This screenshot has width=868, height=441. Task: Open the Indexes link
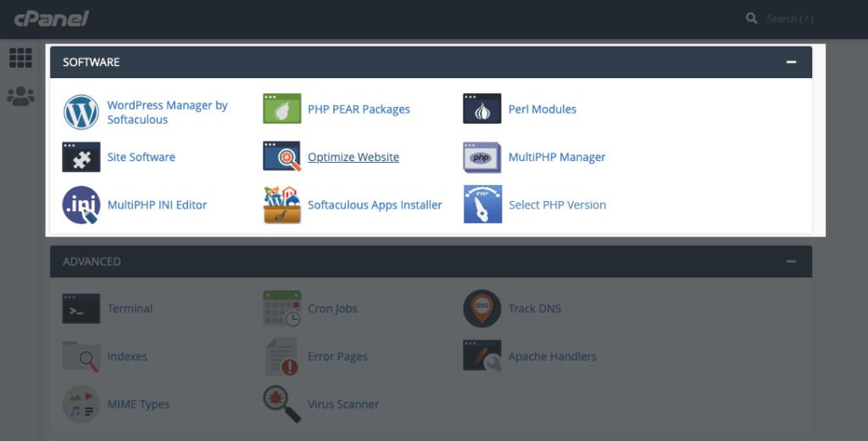click(x=127, y=356)
